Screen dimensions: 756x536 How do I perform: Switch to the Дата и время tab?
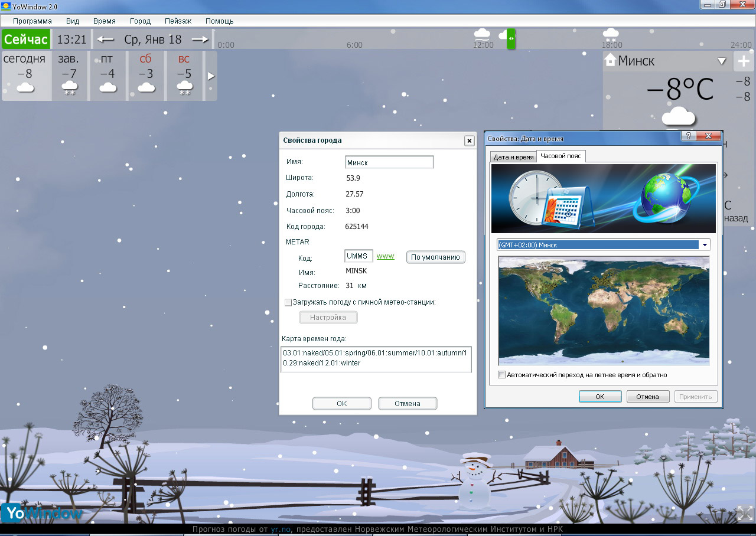513,157
